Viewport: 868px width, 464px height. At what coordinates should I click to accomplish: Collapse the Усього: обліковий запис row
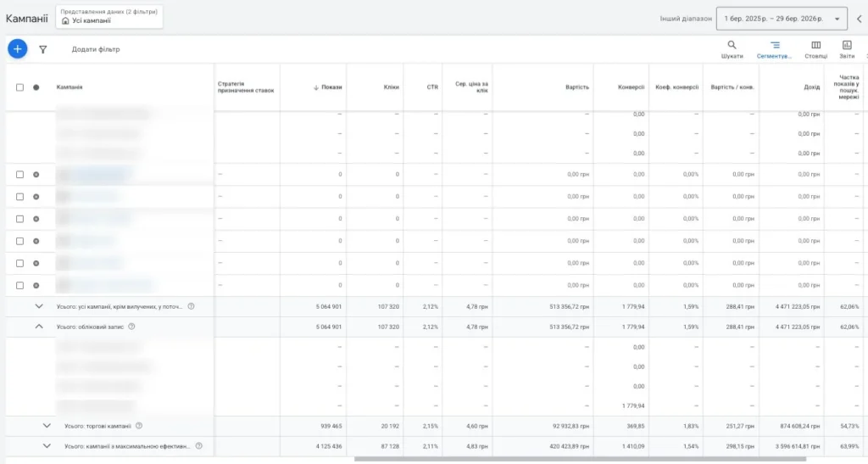(39, 327)
